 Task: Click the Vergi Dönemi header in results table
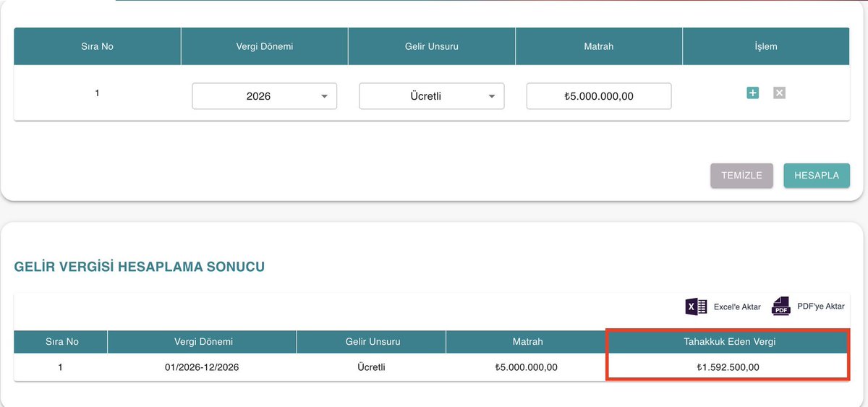(202, 341)
